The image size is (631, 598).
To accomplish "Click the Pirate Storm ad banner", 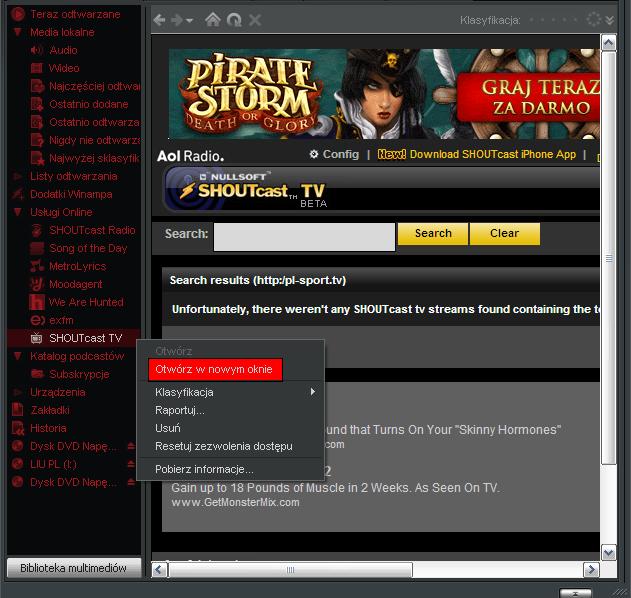I will tap(384, 94).
